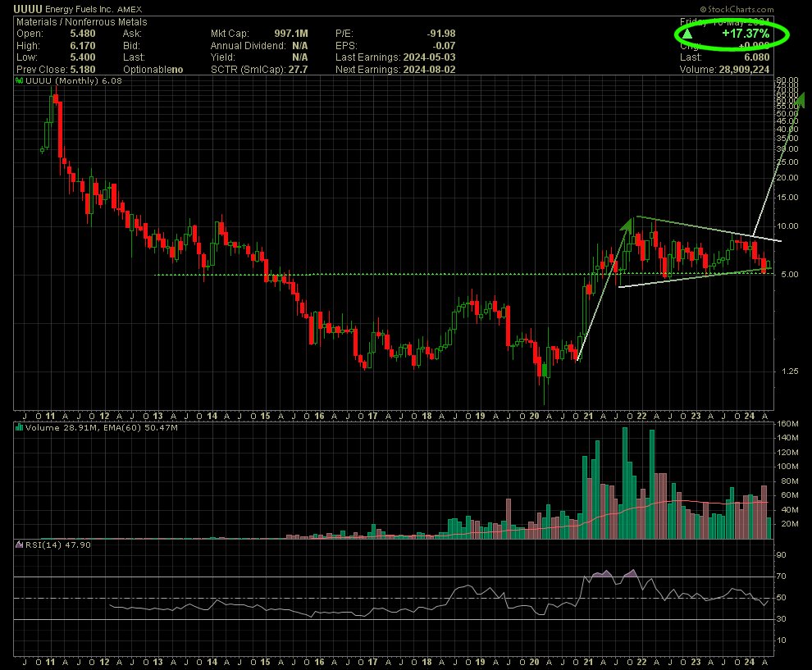This screenshot has width=812, height=670.
Task: Click the tallest volume bar near 2021
Action: [x=625, y=484]
